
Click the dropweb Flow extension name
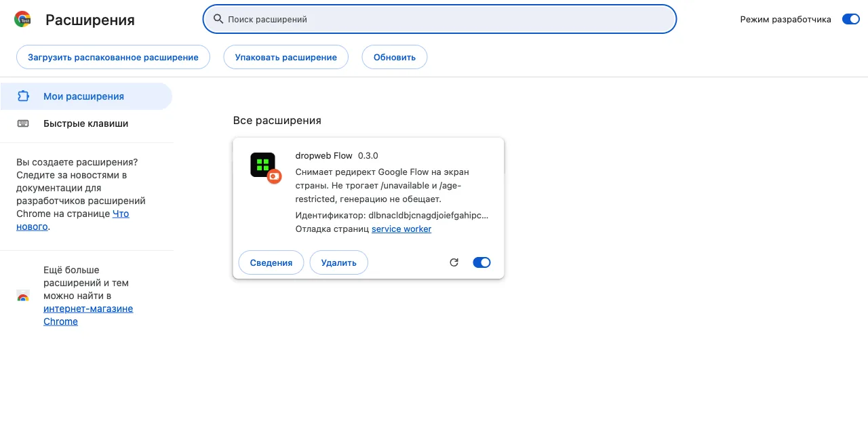pos(324,155)
